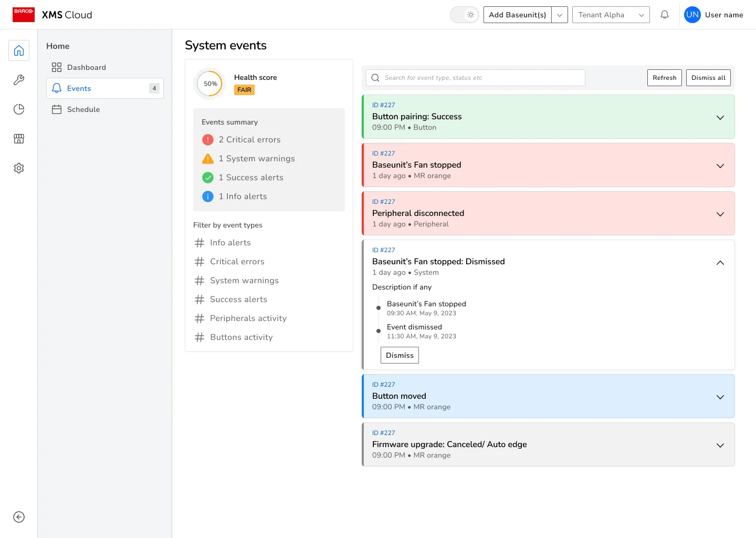Collapse the Baseunit's Fan stopped: Dismissed event
The width and height of the screenshot is (756, 538).
pos(720,263)
